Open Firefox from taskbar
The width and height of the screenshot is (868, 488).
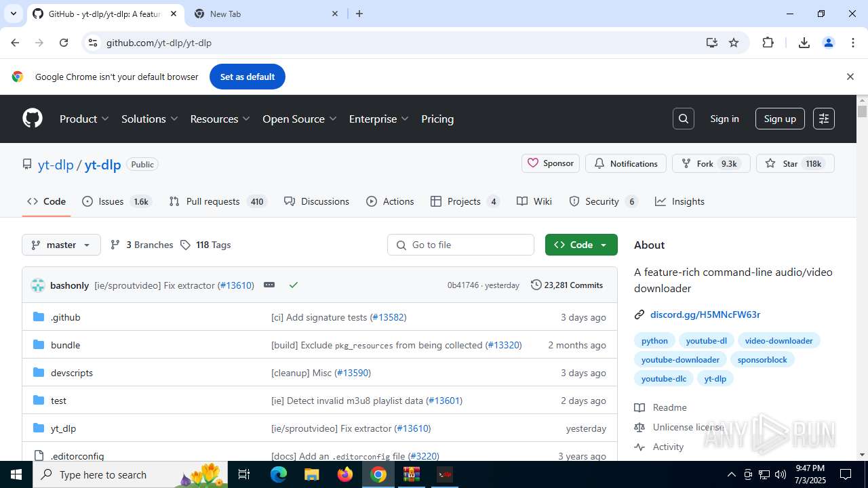tap(345, 474)
